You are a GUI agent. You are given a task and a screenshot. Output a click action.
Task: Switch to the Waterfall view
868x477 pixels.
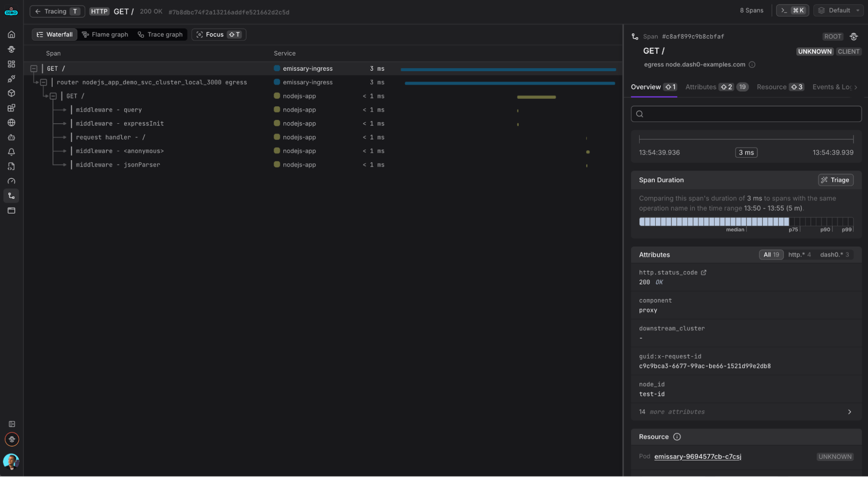[55, 34]
